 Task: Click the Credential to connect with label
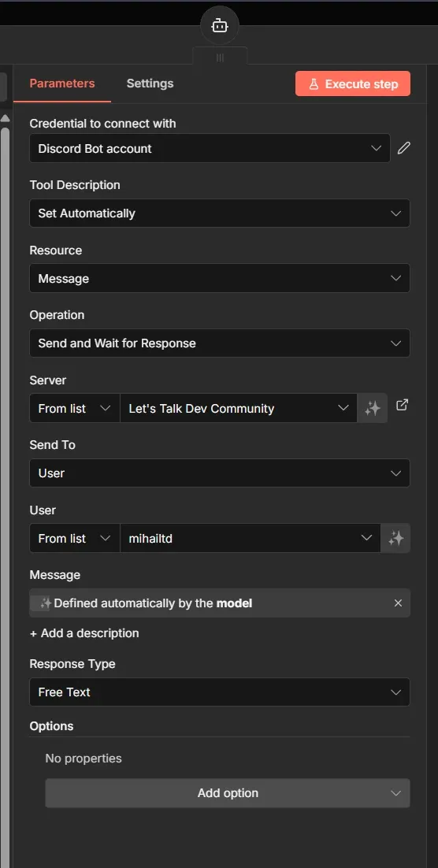tap(103, 124)
